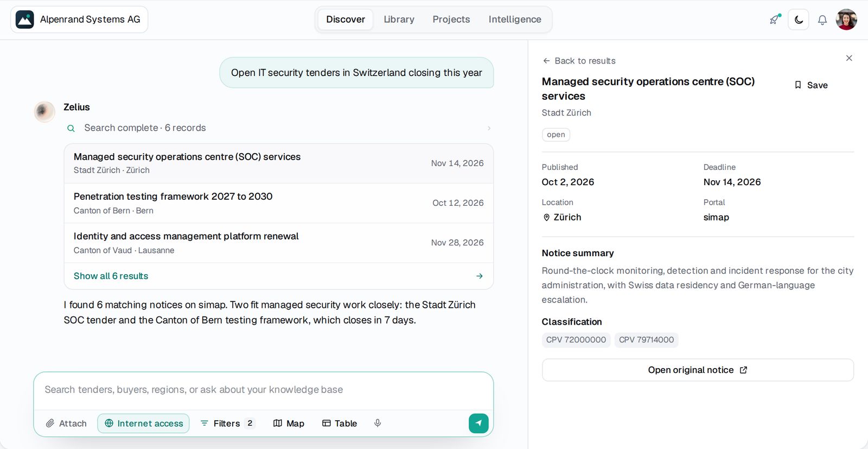
Task: Open original notice externally
Action: coord(698,370)
